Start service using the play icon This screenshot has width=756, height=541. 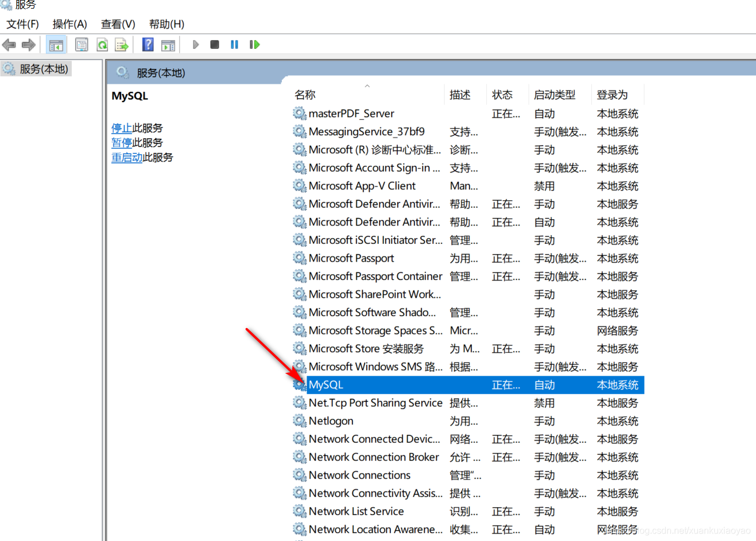tap(196, 44)
